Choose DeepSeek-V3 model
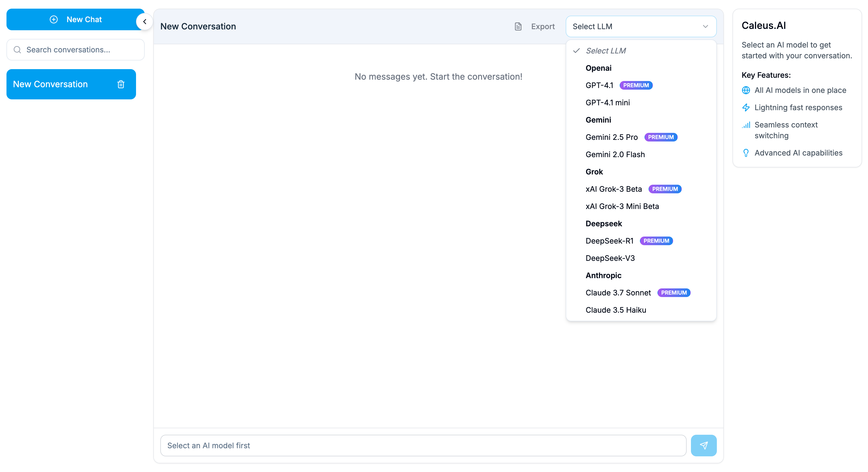 pos(610,258)
